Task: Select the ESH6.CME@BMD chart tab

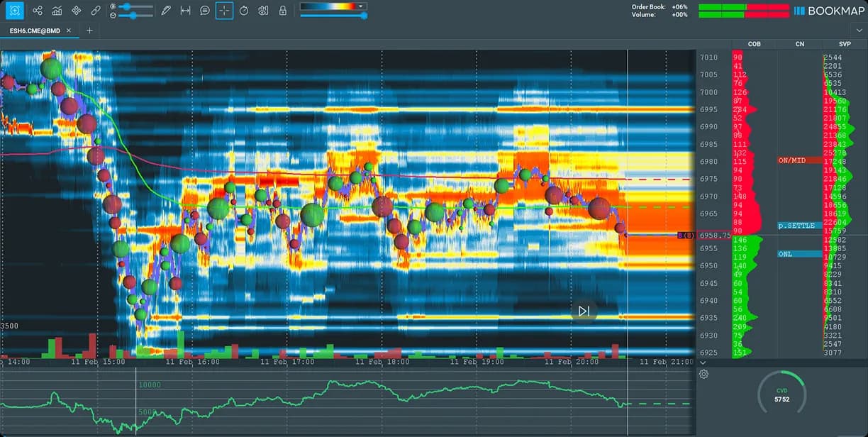Action: pos(34,31)
